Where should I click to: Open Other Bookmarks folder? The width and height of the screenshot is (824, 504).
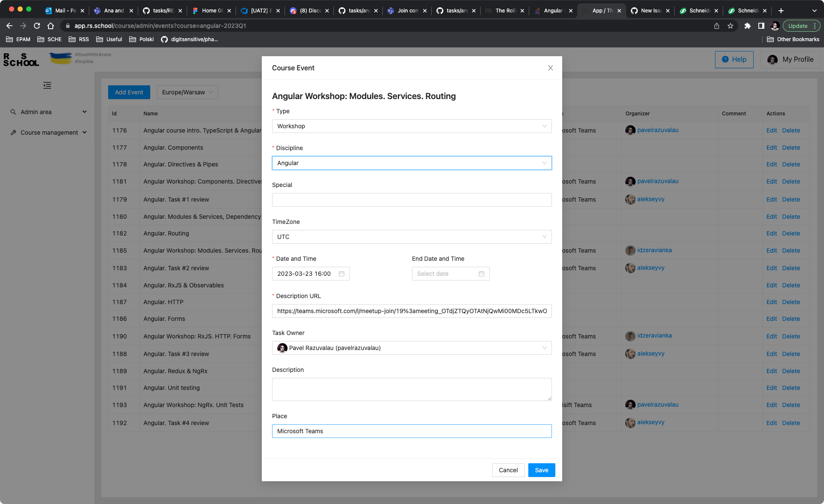coord(793,39)
